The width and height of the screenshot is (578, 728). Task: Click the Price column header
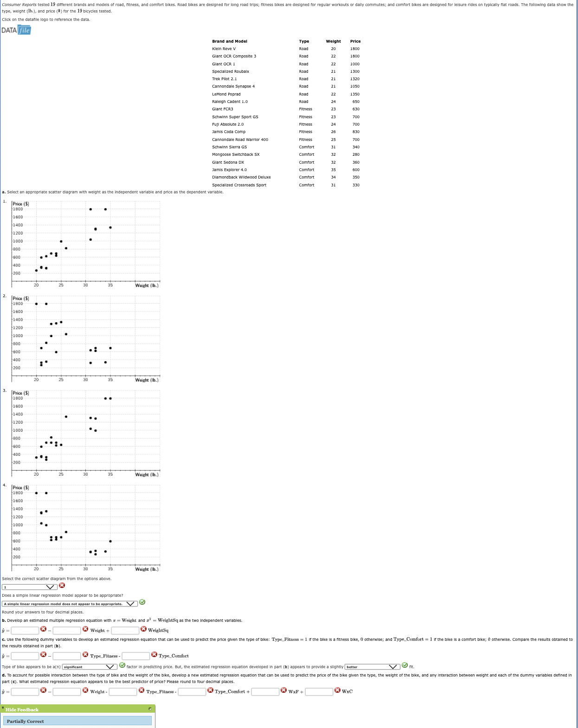[x=355, y=41]
